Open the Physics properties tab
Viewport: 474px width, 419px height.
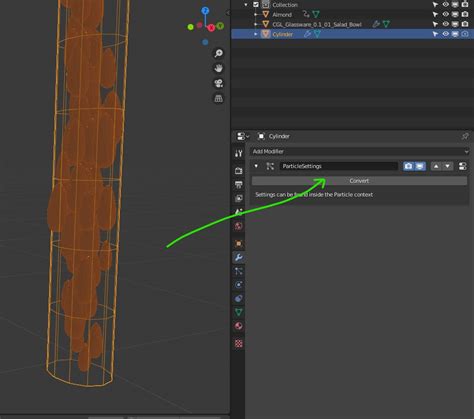click(x=238, y=285)
